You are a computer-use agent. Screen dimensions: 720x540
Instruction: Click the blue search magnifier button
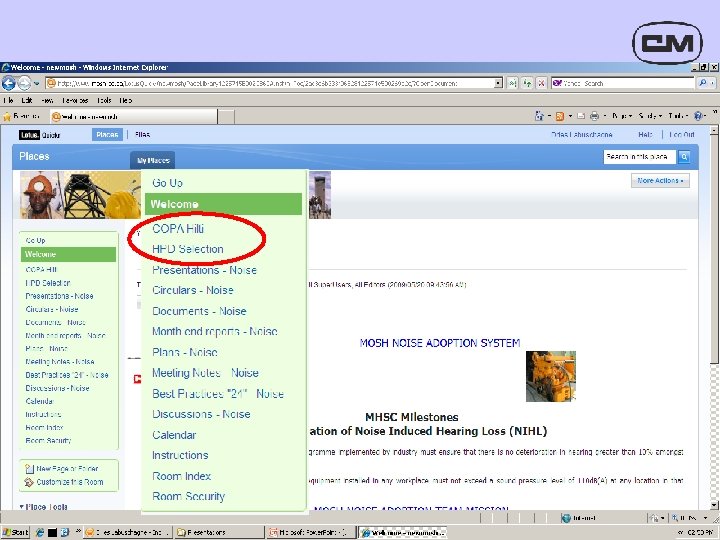pos(684,157)
